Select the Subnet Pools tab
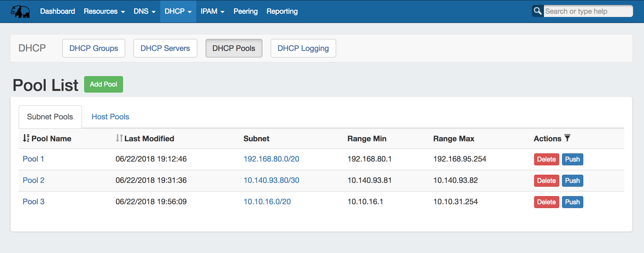This screenshot has height=253, width=644. 50,117
